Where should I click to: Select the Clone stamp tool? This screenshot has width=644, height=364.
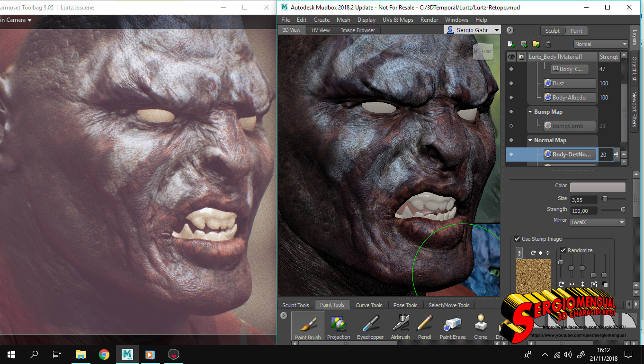click(481, 327)
